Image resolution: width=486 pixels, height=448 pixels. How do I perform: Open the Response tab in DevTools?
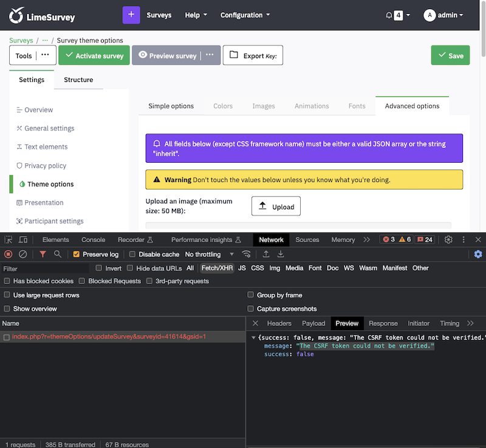[x=383, y=324]
